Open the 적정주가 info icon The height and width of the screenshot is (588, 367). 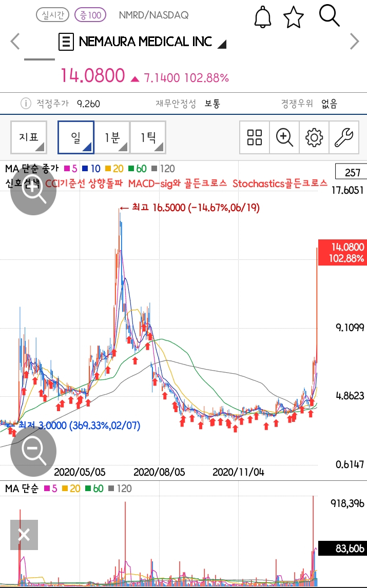pyautogui.click(x=26, y=103)
